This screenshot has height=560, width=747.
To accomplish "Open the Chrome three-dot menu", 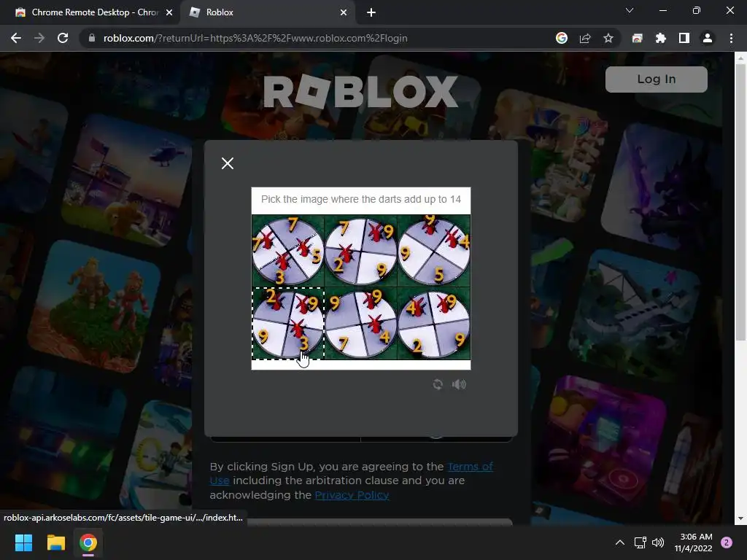I will point(731,38).
